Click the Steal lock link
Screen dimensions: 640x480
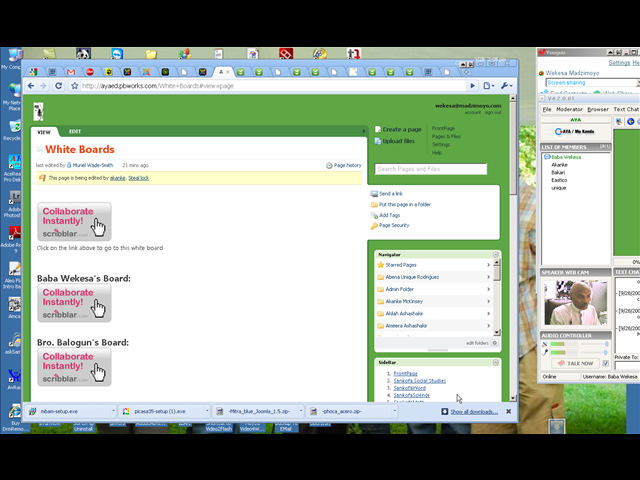(139, 178)
